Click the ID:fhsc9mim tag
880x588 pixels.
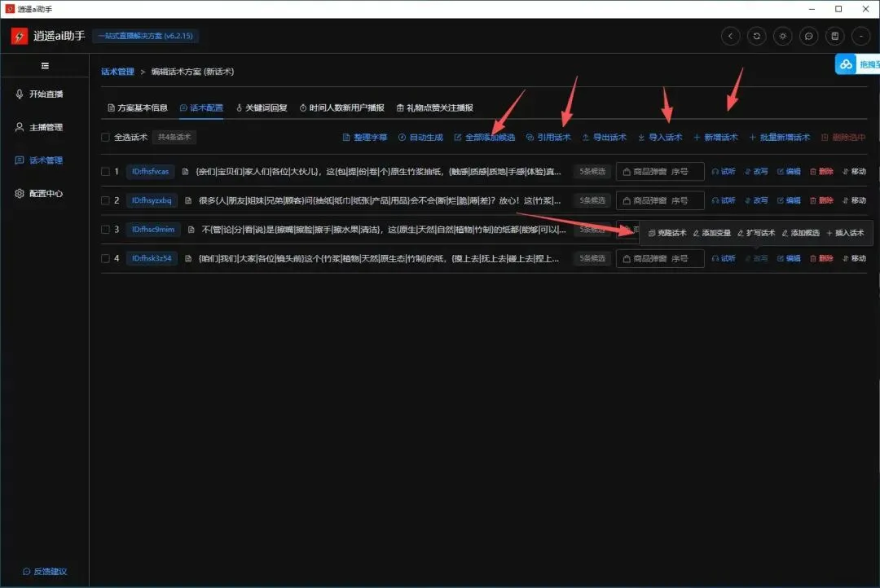tap(153, 230)
